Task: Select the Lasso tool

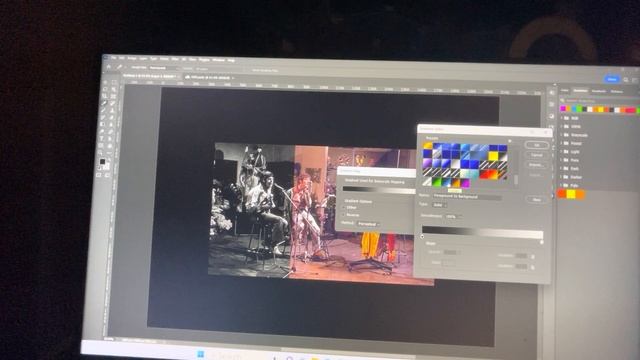Action: tap(105, 89)
